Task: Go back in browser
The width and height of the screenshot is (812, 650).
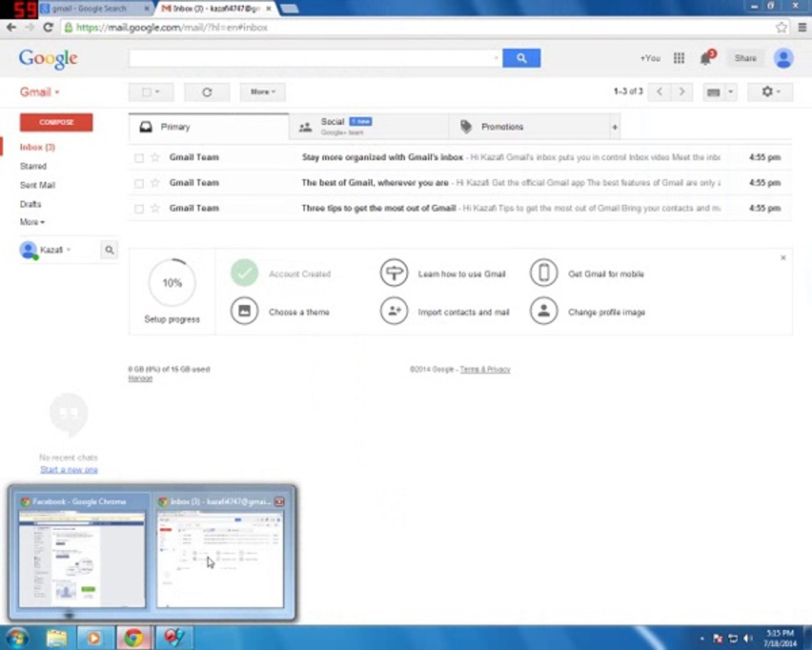Action: point(11,27)
